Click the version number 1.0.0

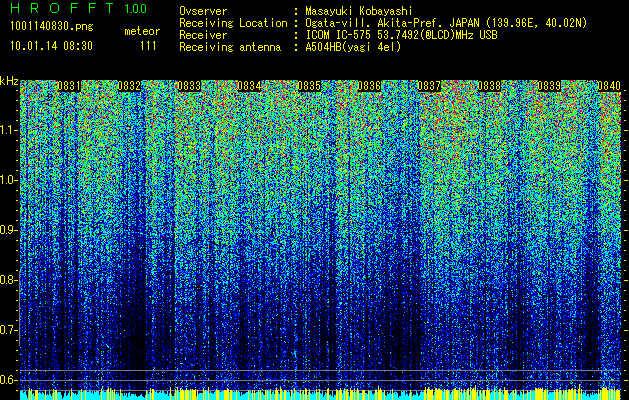tap(136, 9)
